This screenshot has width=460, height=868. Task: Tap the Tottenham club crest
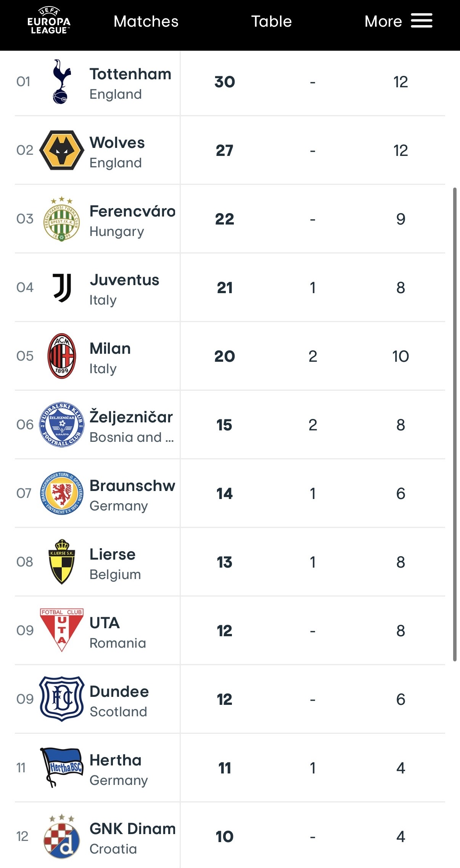[61, 82]
